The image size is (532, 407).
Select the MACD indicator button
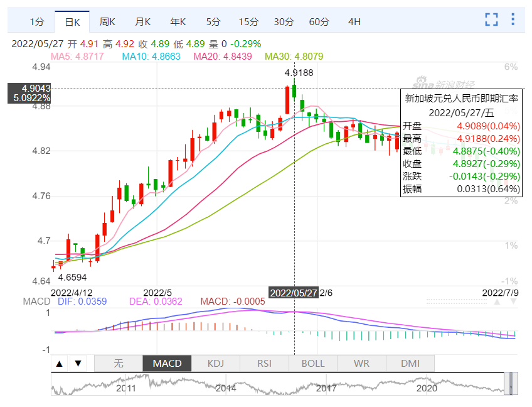pos(167,364)
